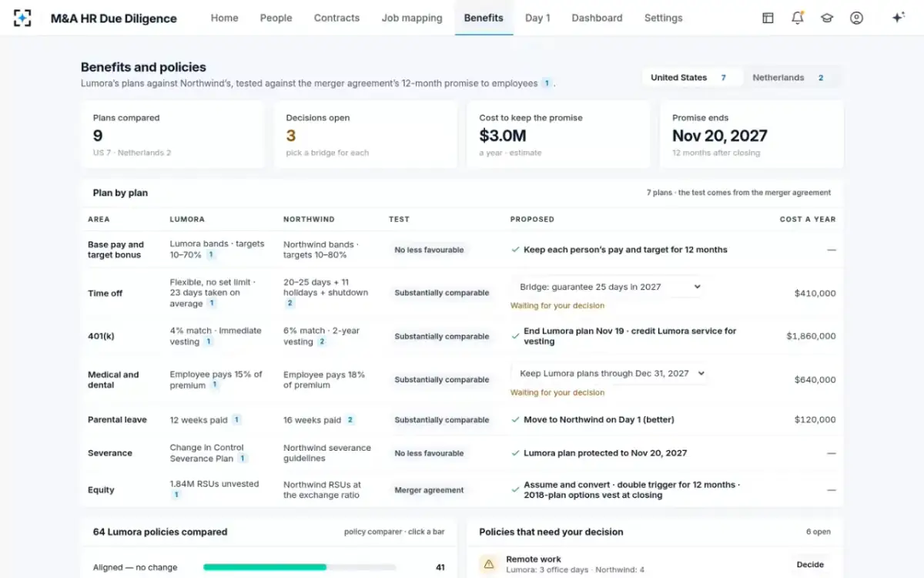
Task: Open the People tab
Action: coord(276,18)
